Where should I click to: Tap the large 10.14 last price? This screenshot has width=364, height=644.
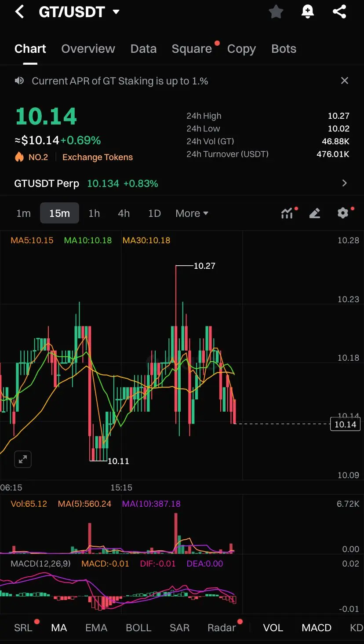pyautogui.click(x=46, y=117)
